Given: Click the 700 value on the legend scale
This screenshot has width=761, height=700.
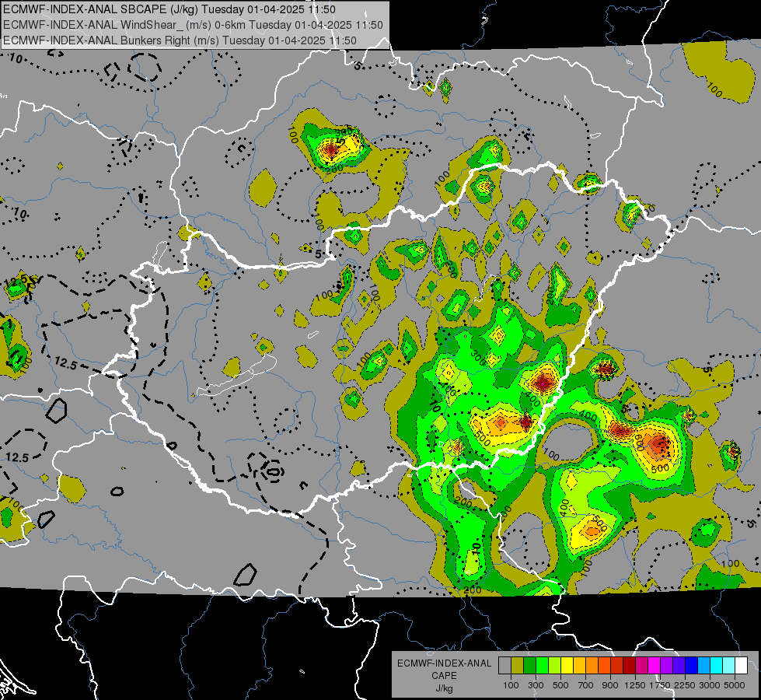Looking at the screenshot, I should point(586,685).
